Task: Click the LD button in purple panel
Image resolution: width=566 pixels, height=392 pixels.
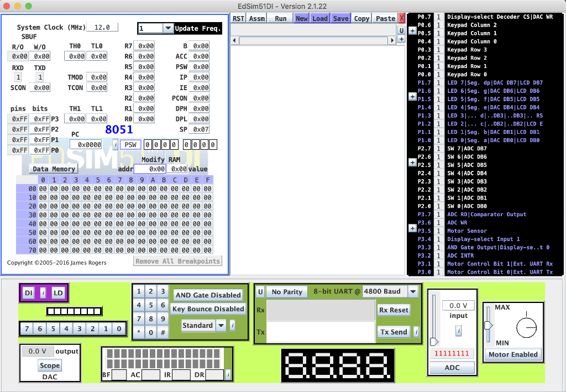Action: pyautogui.click(x=58, y=292)
